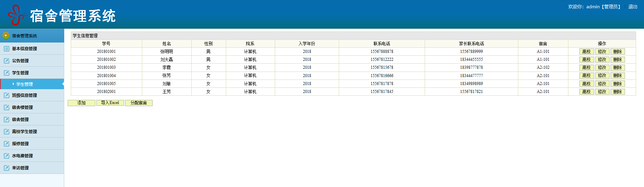Collapse the 宿舍管理系统 sidebar header arrow
The height and width of the screenshot is (187, 644).
click(x=6, y=36)
